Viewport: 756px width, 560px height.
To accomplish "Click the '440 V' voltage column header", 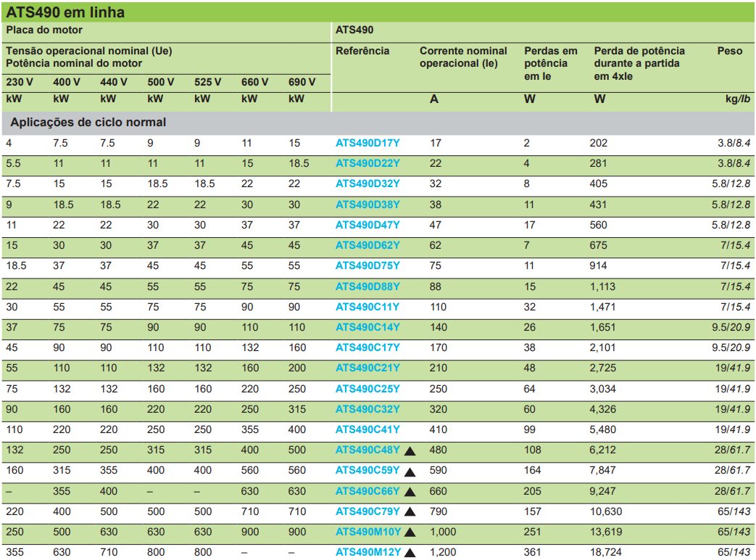I will 114,82.
